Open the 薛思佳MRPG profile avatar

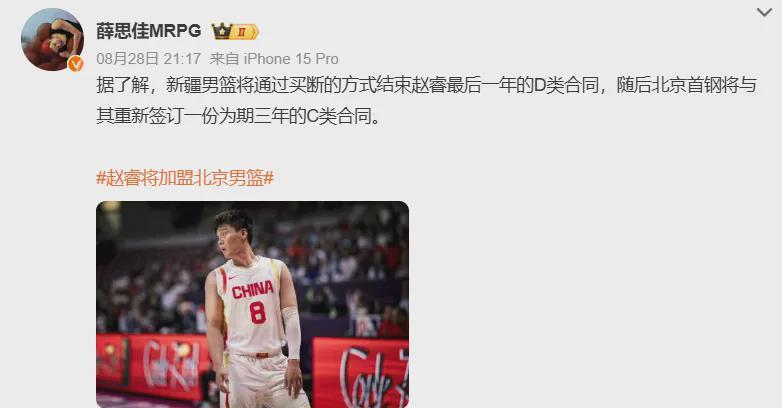click(x=52, y=39)
